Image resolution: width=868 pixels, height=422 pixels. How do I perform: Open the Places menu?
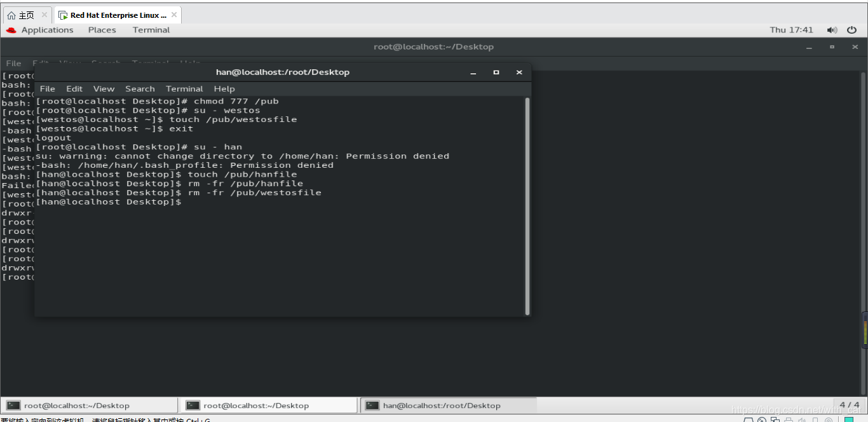[x=102, y=30]
